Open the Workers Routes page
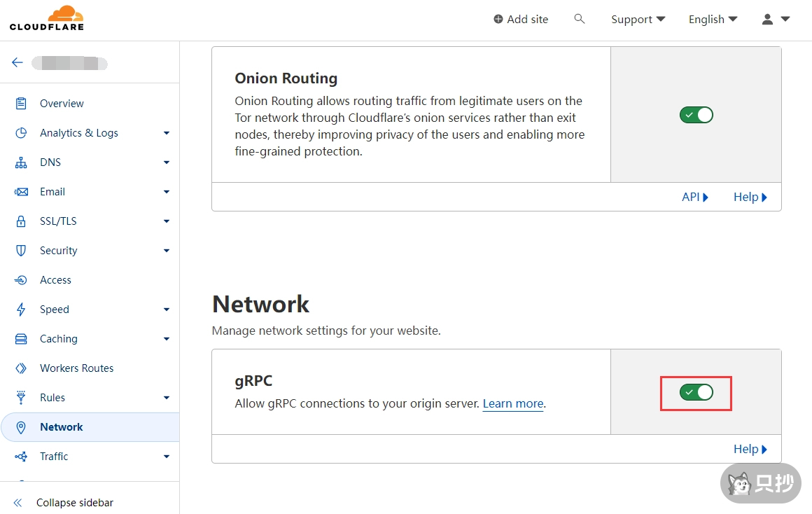 coord(77,368)
